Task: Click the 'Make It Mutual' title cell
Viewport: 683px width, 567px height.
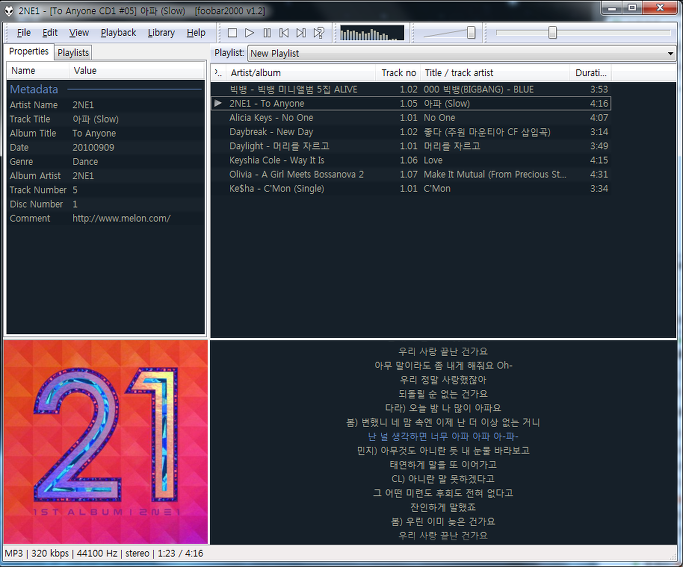Action: 495,174
